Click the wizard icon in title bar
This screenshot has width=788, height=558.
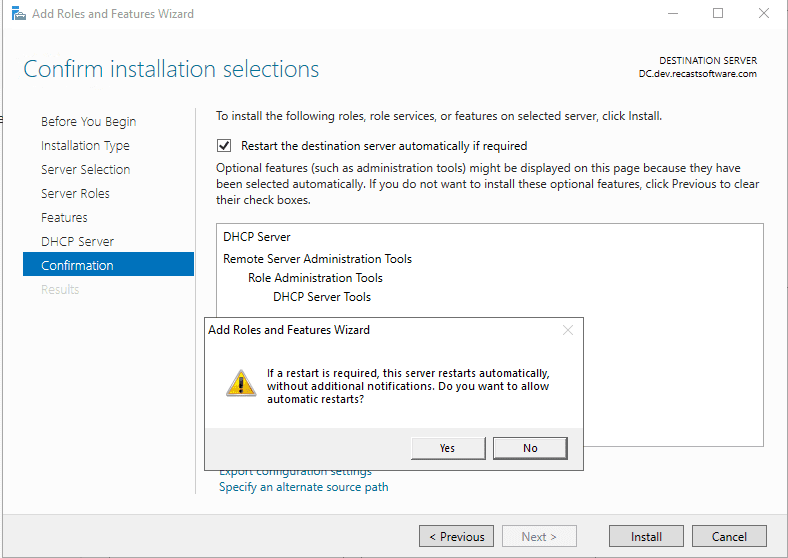coord(18,14)
